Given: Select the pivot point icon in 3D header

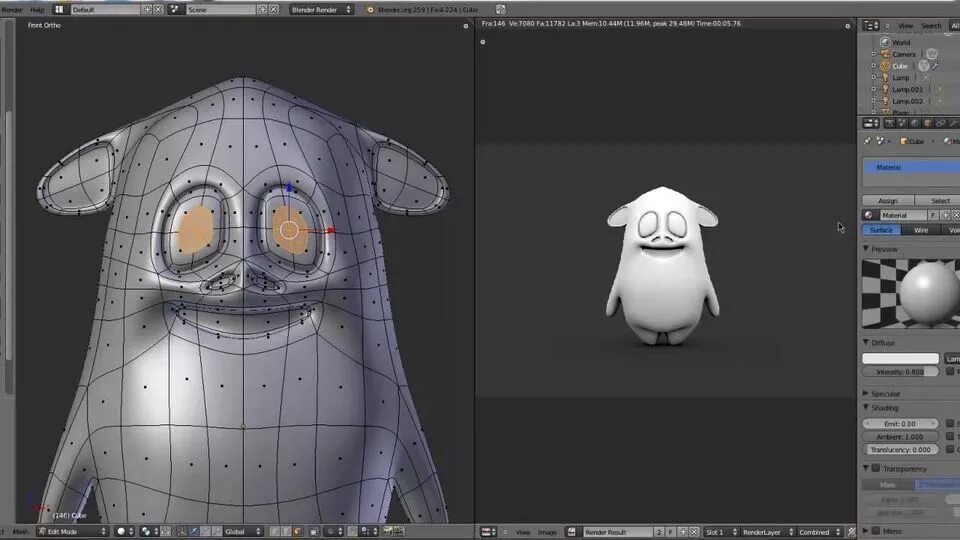Looking at the screenshot, I should 146,531.
